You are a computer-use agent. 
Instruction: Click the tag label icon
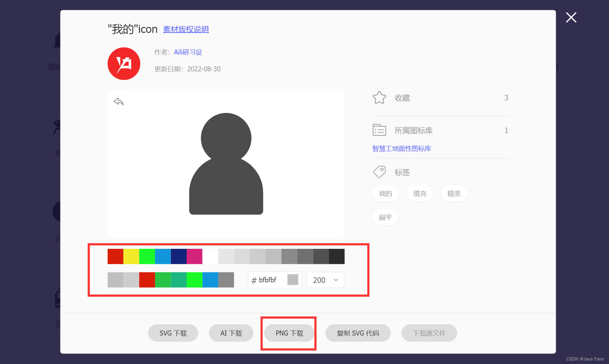click(379, 172)
